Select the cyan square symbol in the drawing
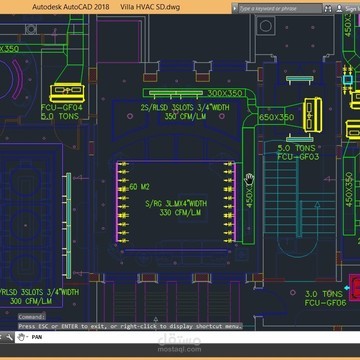 click(347, 80)
